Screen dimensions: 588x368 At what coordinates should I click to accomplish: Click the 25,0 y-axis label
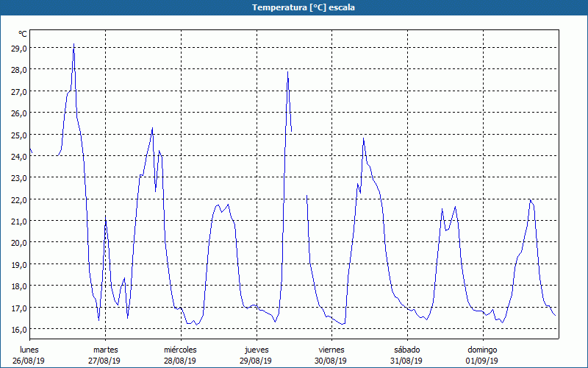pos(18,135)
